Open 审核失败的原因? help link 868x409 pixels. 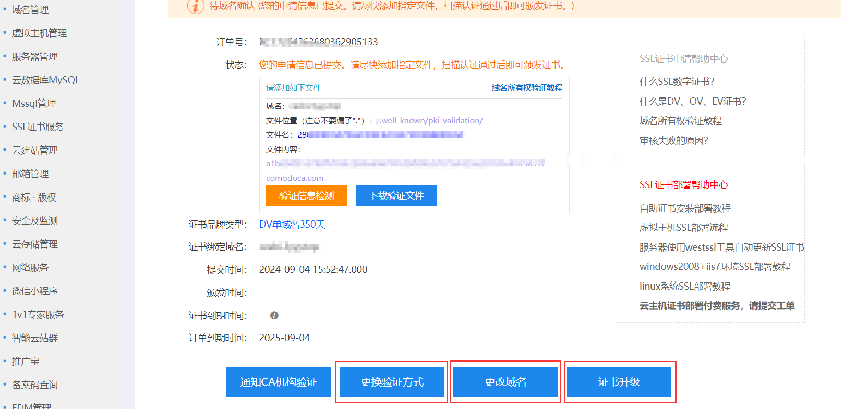(673, 140)
